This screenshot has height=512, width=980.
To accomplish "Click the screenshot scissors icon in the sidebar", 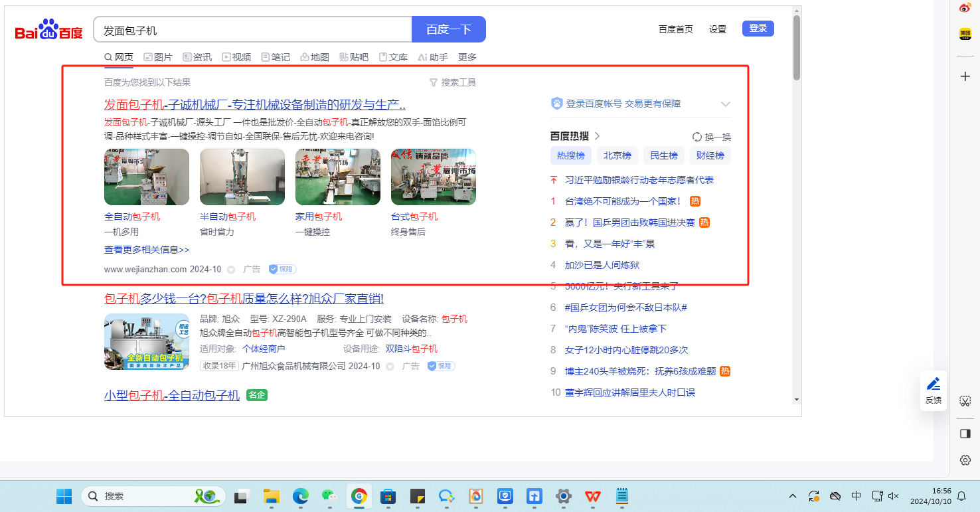I will (965, 401).
